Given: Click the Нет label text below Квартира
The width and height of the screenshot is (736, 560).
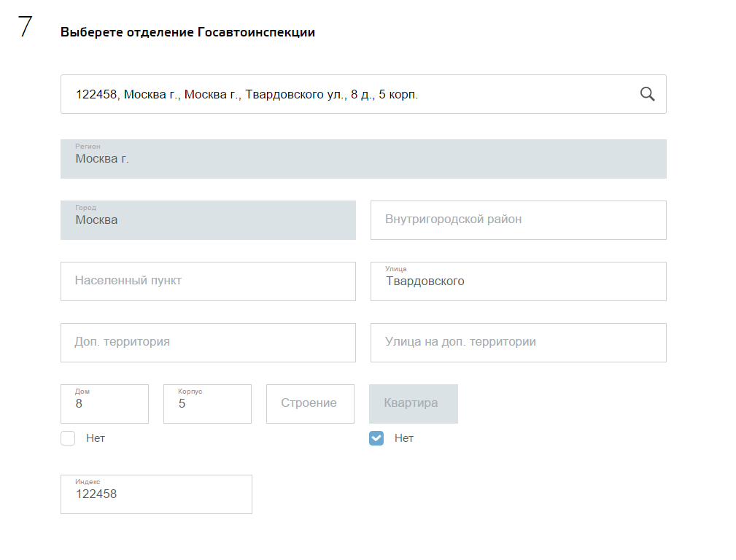Looking at the screenshot, I should 404,438.
